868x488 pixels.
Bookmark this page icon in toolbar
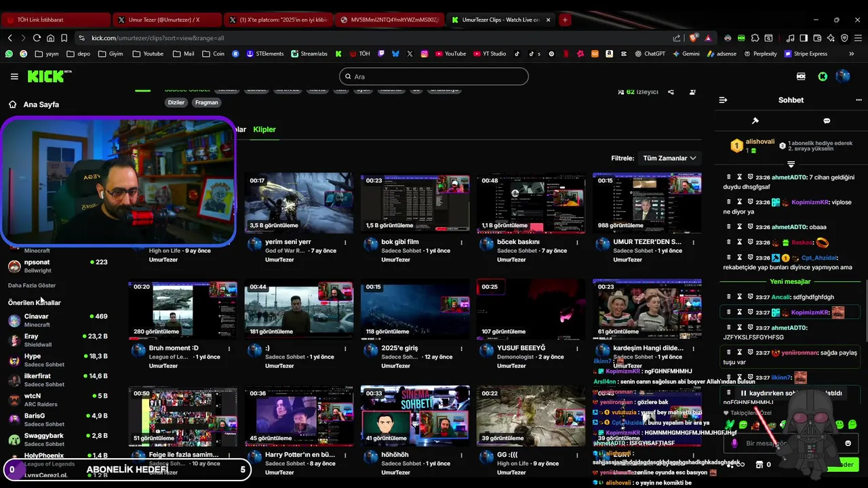64,38
